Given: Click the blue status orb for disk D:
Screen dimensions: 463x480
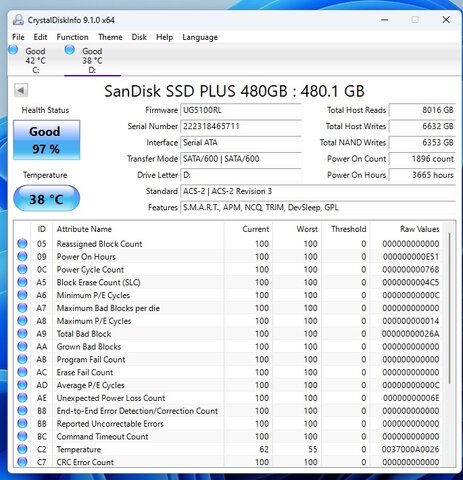Looking at the screenshot, I should tap(70, 50).
